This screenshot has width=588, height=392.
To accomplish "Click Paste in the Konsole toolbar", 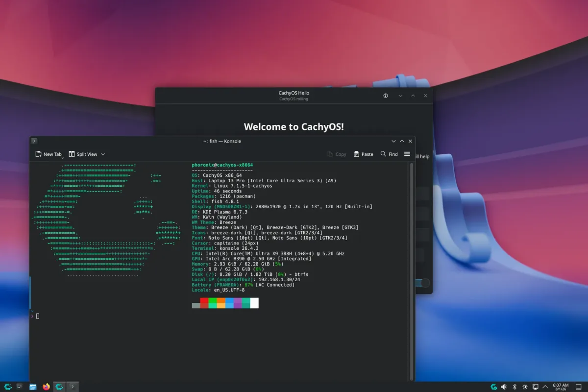I will click(x=363, y=154).
